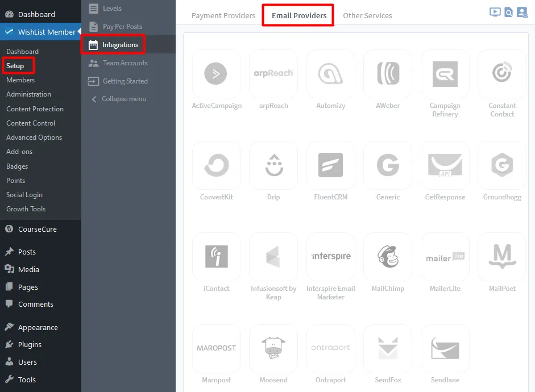Open the ActiveCampaign integration icon

point(216,74)
